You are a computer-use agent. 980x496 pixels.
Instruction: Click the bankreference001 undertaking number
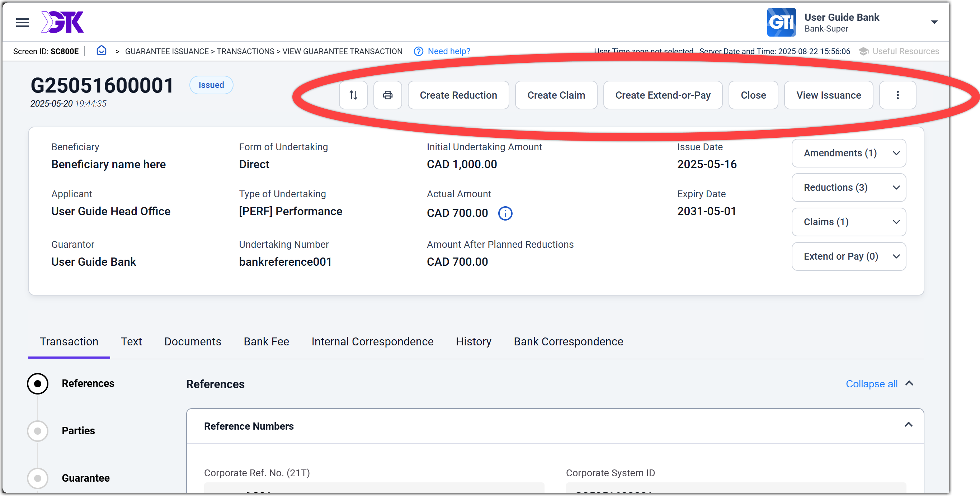pos(285,262)
